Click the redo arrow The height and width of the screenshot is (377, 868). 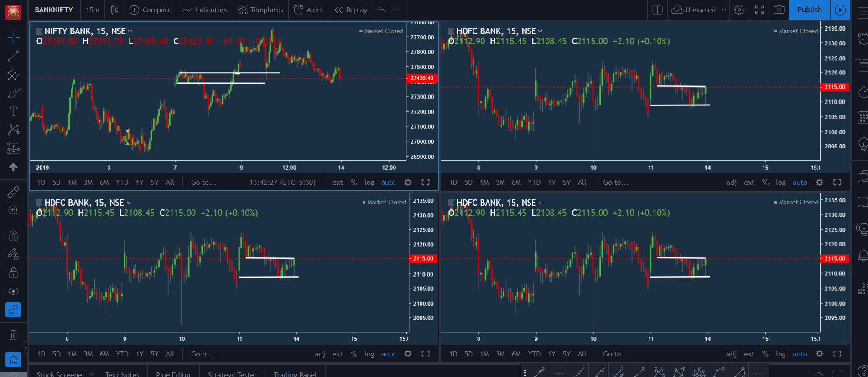coord(396,10)
